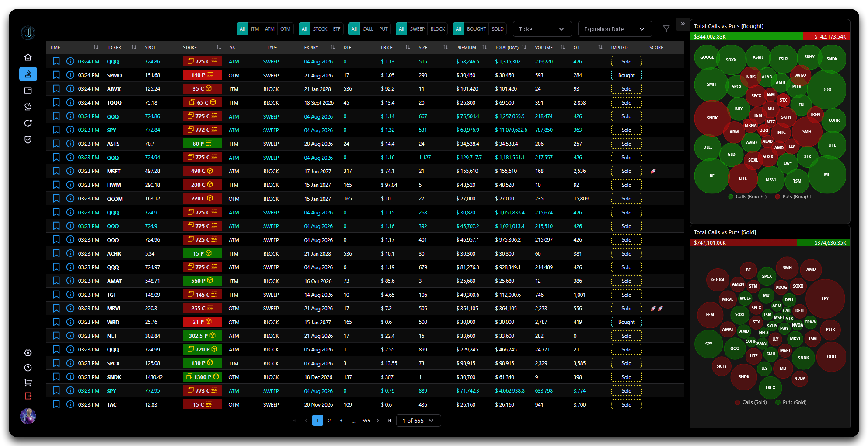Click the filter funnel icon
This screenshot has height=446, width=868.
point(666,29)
